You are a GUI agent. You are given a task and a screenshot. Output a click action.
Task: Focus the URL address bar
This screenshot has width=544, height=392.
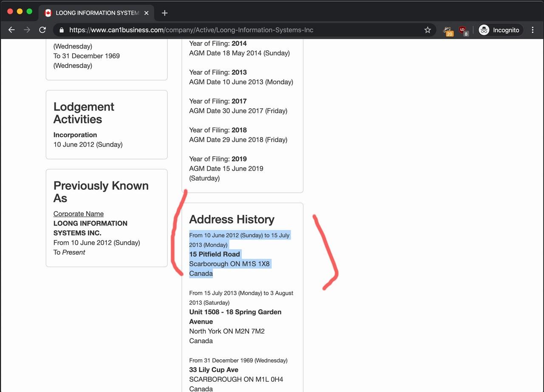click(244, 30)
